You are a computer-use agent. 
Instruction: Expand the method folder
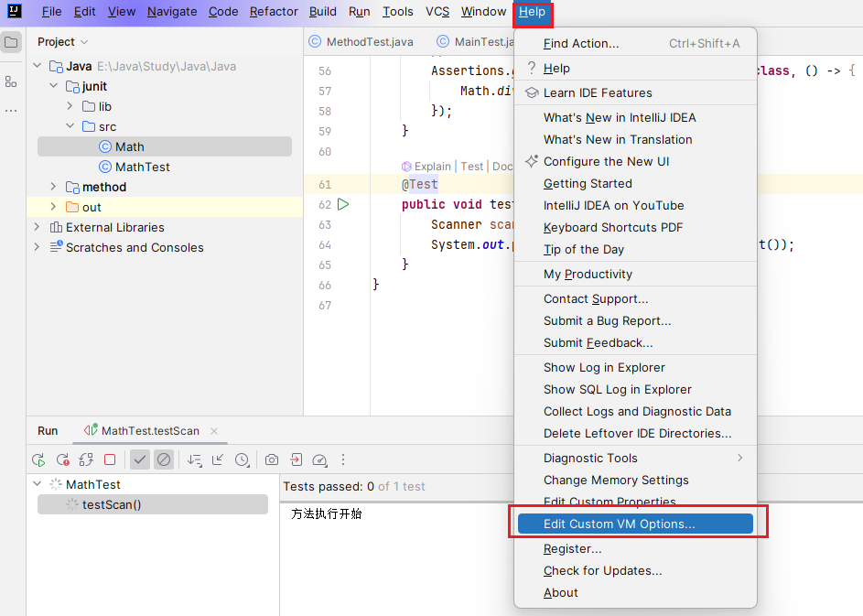click(x=52, y=186)
